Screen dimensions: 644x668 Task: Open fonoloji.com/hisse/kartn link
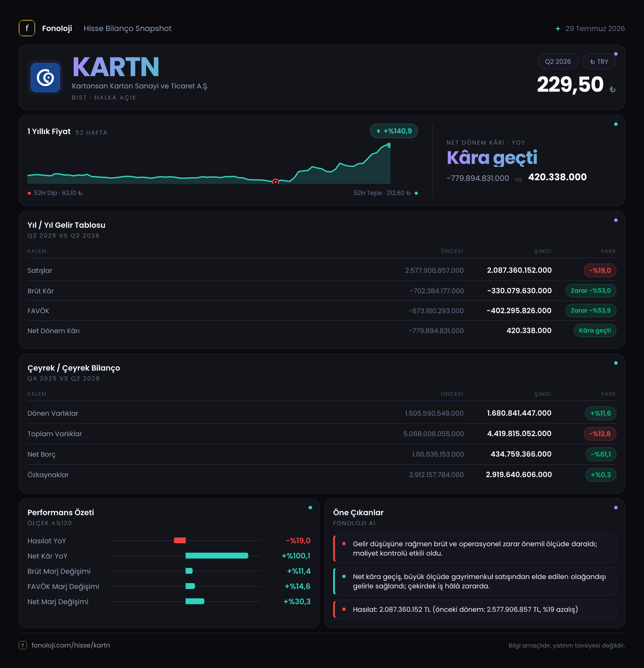coord(71,645)
